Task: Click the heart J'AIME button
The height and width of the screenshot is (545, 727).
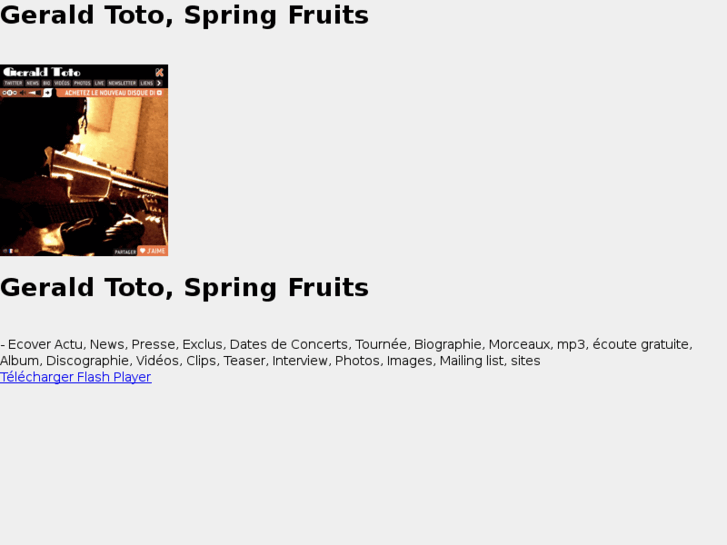Action: 153,251
